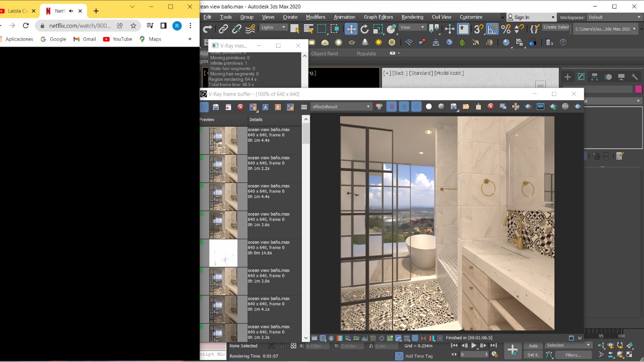Open the V-Ray color corrections circles icon
Screen dimensions: 644x362
(379, 107)
